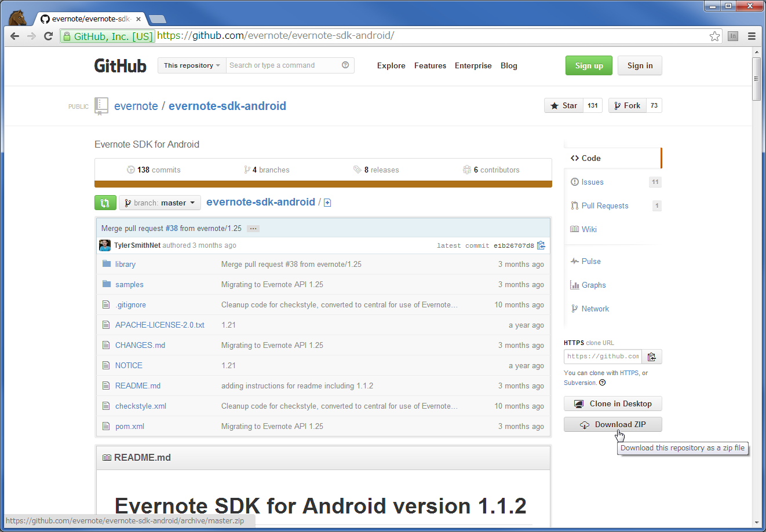Open APACHE-LICENSE-2.0.txt file
This screenshot has width=766, height=532.
click(160, 325)
